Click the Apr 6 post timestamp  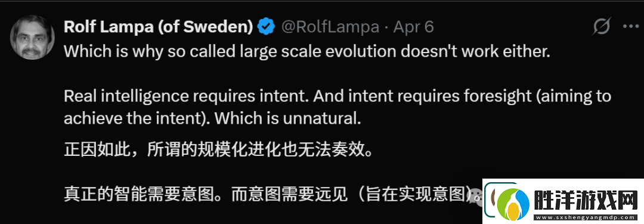point(413,27)
